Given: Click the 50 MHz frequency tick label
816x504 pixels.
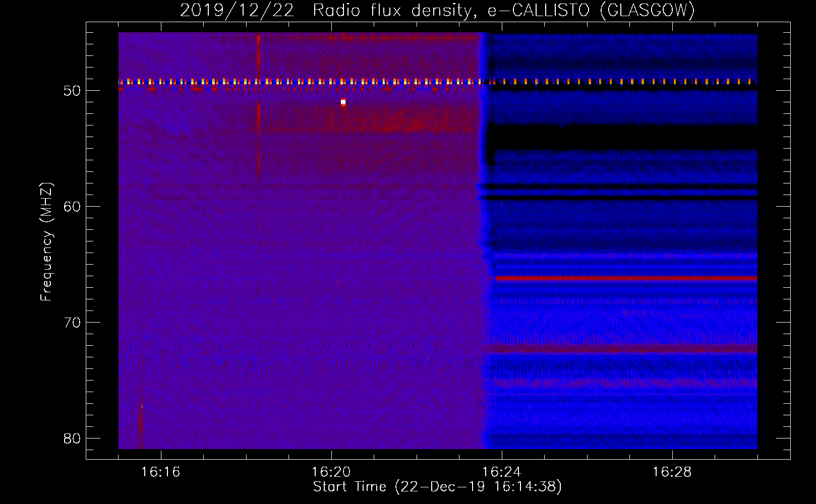Looking at the screenshot, I should pos(72,91).
